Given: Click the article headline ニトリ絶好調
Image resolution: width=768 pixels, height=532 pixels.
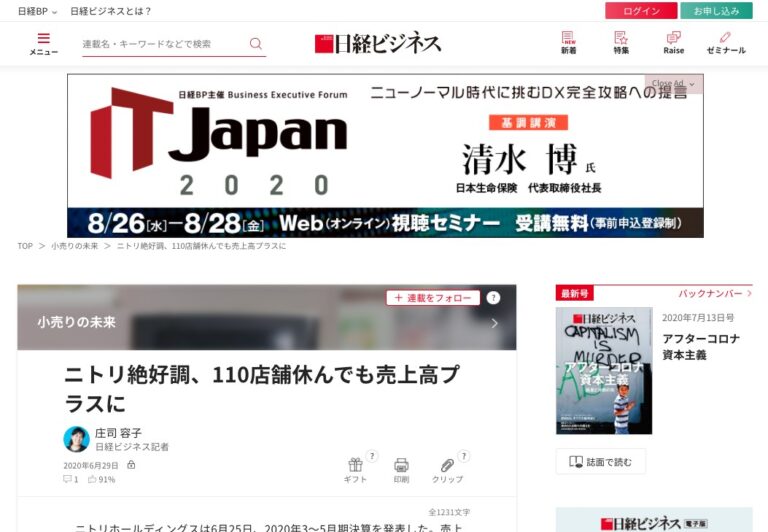Looking at the screenshot, I should point(262,389).
